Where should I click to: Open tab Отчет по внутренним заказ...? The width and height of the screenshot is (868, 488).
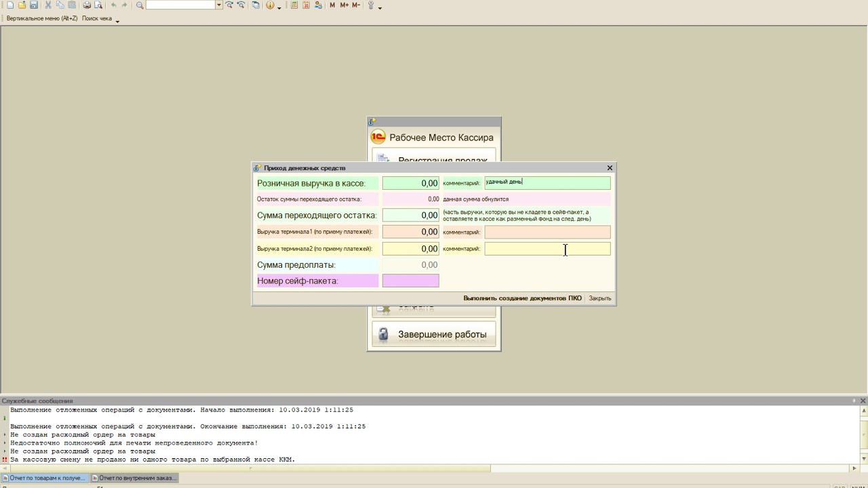(x=134, y=478)
